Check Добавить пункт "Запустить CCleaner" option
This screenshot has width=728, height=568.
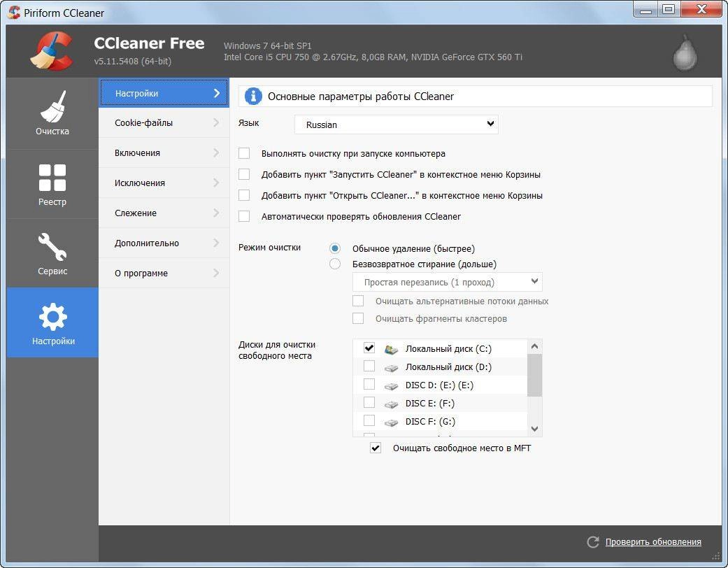(x=244, y=174)
